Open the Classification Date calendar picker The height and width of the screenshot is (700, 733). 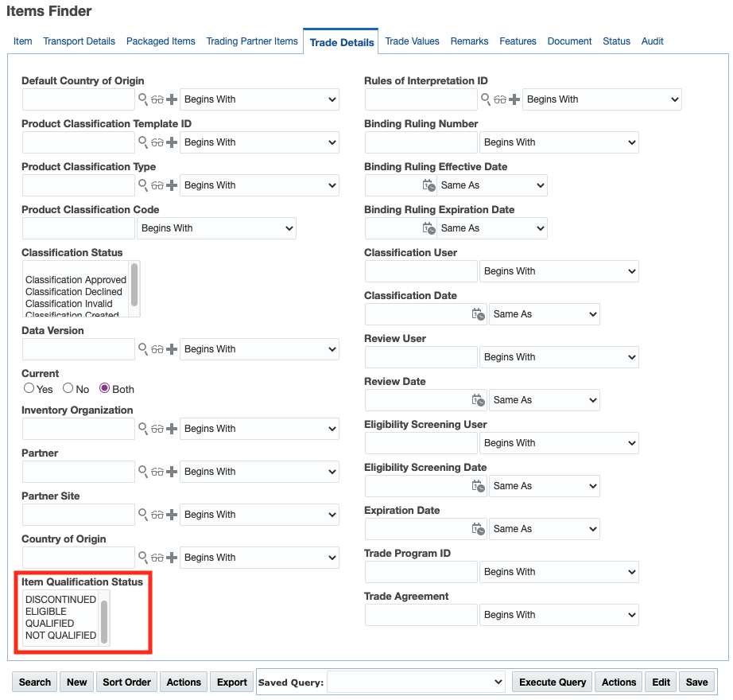(478, 314)
